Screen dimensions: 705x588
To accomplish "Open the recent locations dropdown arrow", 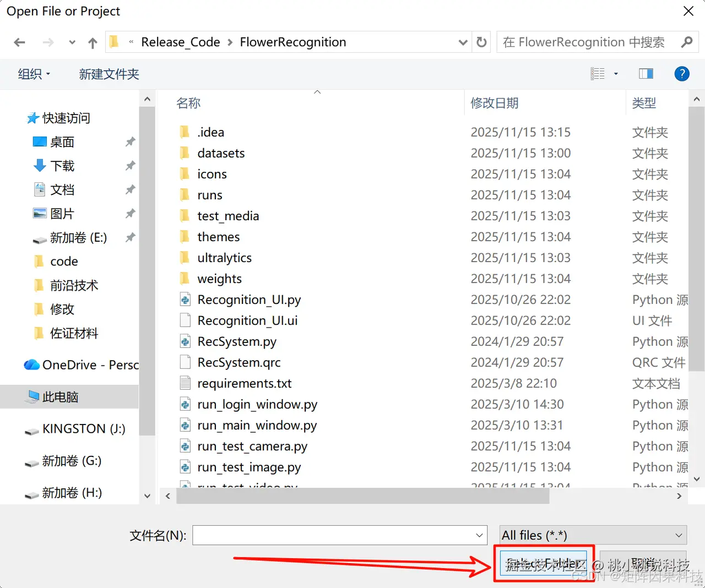I will point(72,42).
